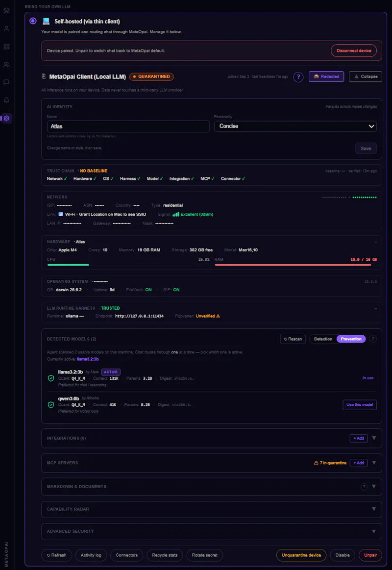Switch model protection to Detection mode
This screenshot has width=392, height=570.
tap(323, 339)
